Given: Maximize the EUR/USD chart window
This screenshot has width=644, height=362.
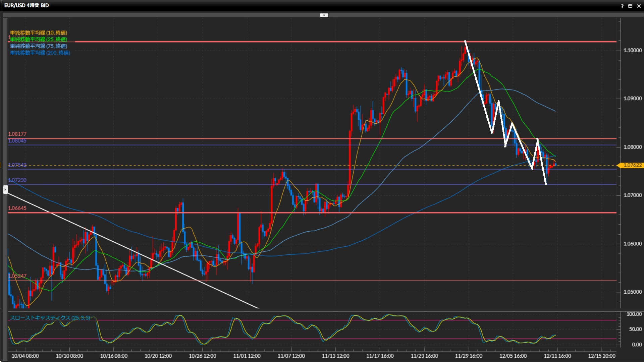Looking at the screenshot, I should (630, 6).
